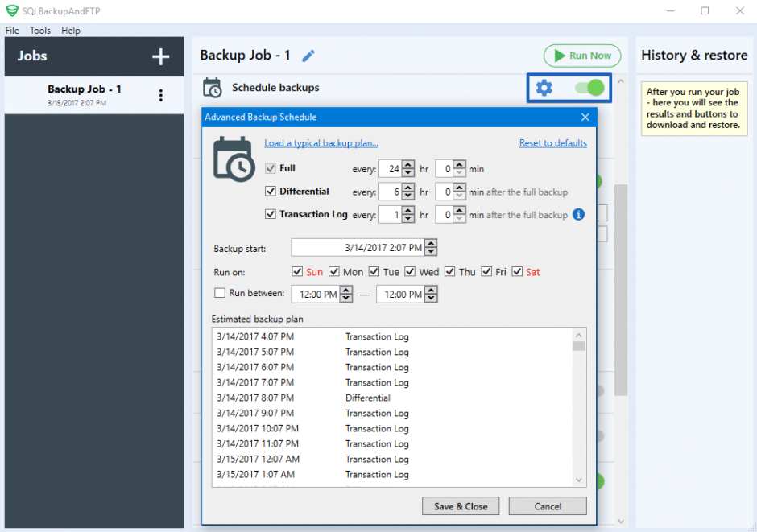Add a new job with plus icon
The height and width of the screenshot is (532, 757).
click(160, 56)
